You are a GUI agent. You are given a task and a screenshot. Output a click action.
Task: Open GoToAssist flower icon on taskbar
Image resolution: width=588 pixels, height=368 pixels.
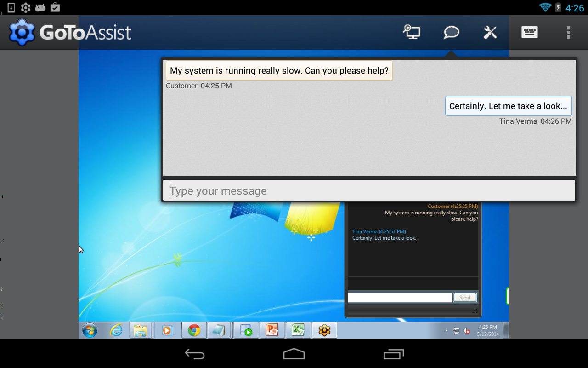pyautogui.click(x=324, y=330)
